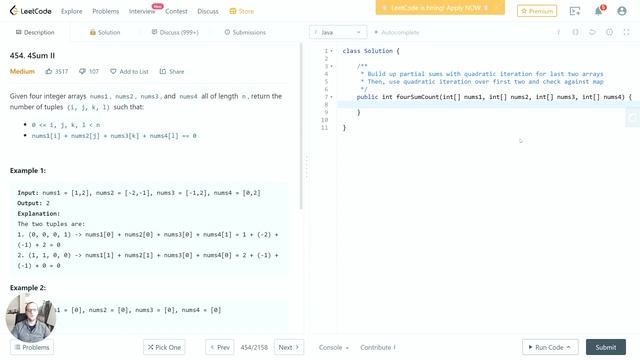Click the thumbs down dislike icon

click(82, 71)
